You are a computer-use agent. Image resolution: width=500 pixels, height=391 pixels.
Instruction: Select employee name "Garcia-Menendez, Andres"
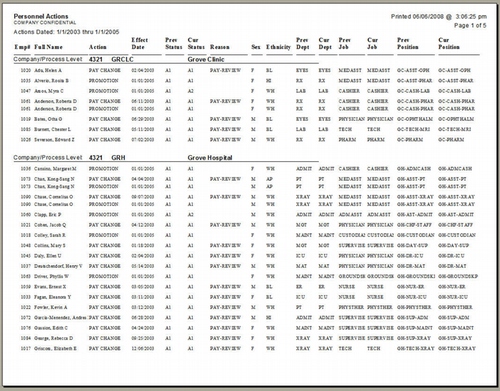[60, 317]
